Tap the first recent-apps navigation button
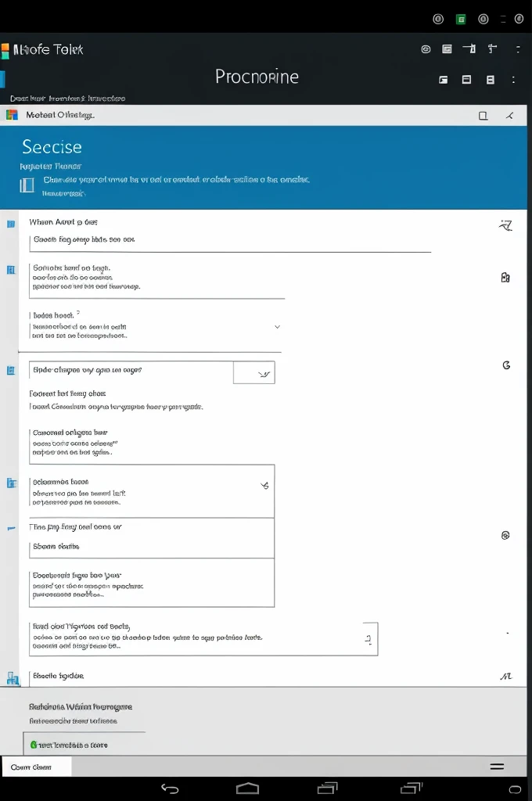 tap(328, 788)
